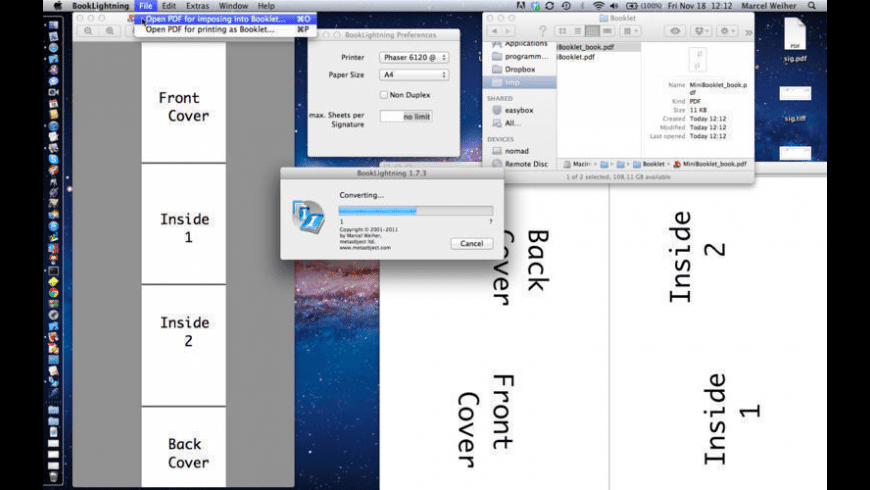
Task: Switch Finder to icon view
Action: pos(563,31)
